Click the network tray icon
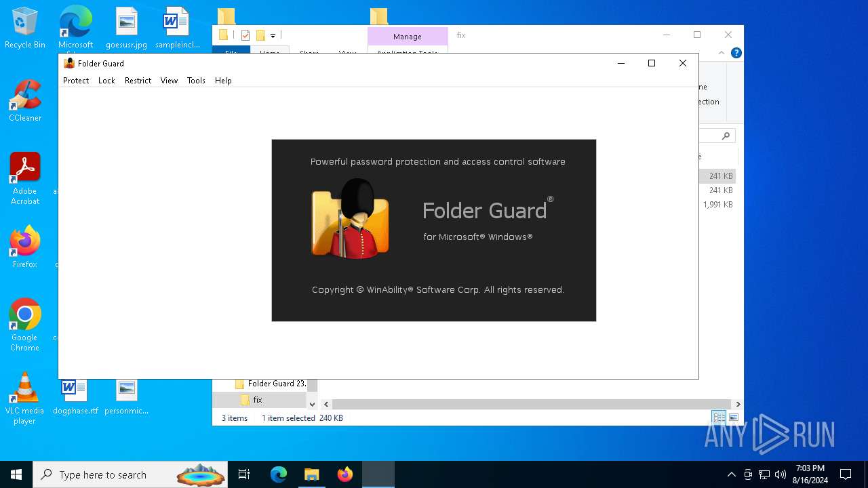Viewport: 868px width, 488px height. (764, 474)
